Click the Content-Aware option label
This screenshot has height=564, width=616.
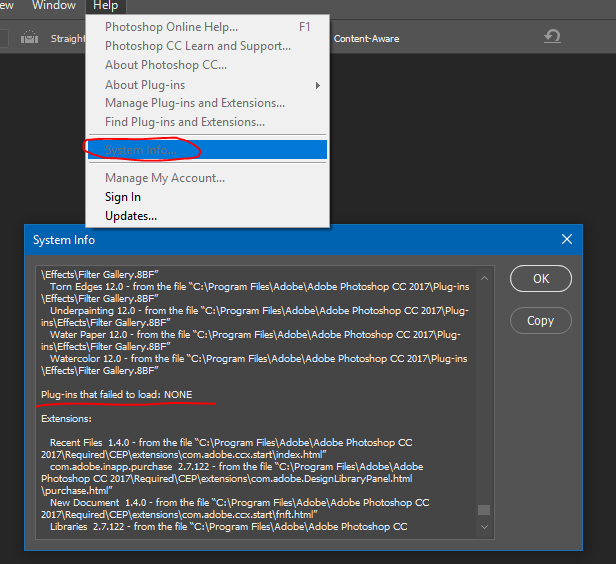(x=367, y=38)
